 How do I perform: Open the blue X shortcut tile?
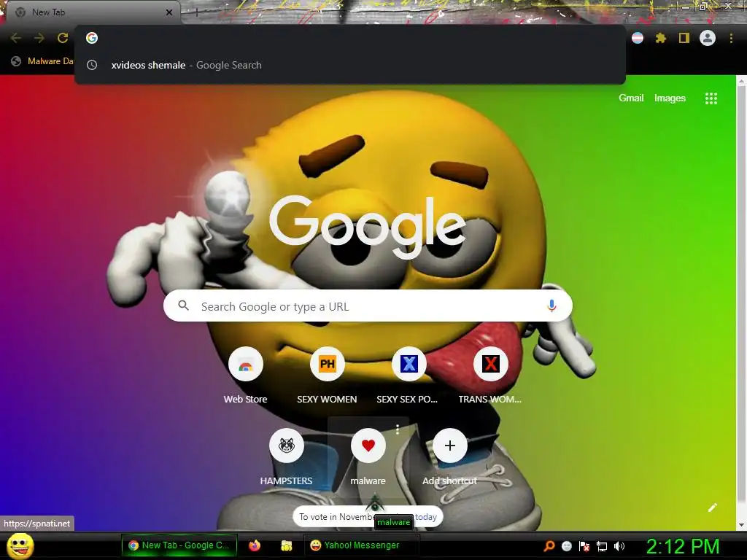click(x=409, y=365)
